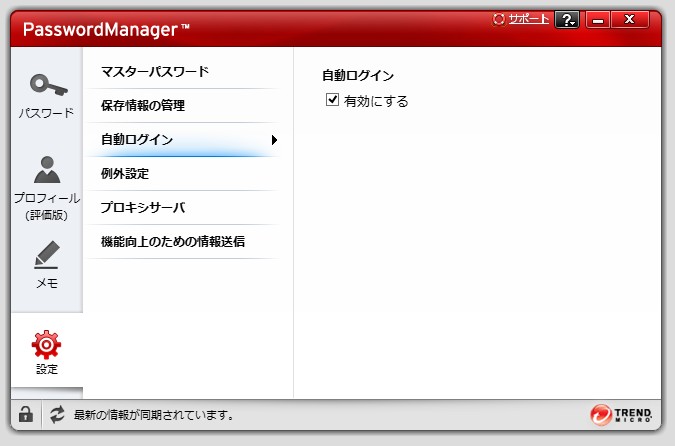Click the 自動ログイン heading in right pane
Screen dimensions: 675x446
click(358, 76)
